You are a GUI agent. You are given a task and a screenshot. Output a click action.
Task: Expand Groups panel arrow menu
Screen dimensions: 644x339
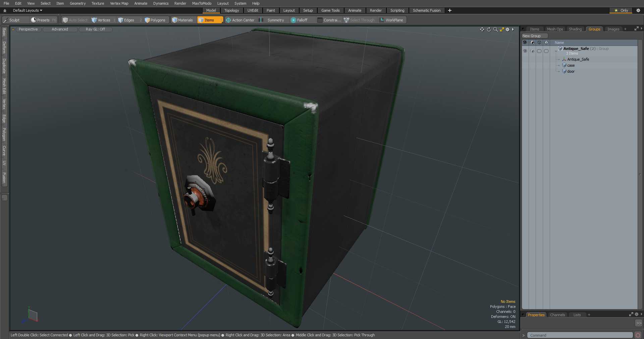641,29
